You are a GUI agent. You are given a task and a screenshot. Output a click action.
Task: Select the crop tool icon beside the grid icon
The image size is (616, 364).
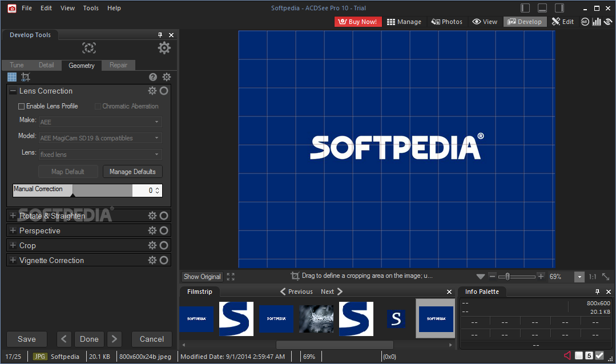[26, 77]
